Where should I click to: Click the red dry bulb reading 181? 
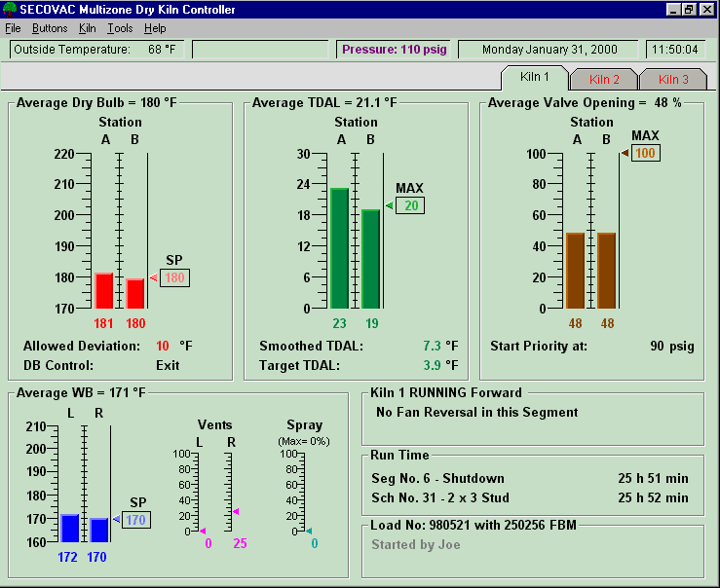[103, 323]
